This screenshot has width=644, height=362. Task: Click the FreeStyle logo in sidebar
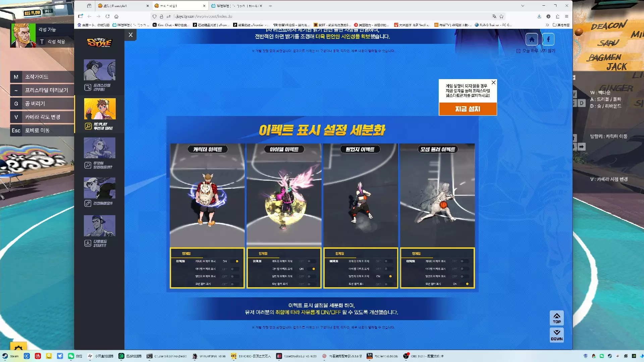99,43
